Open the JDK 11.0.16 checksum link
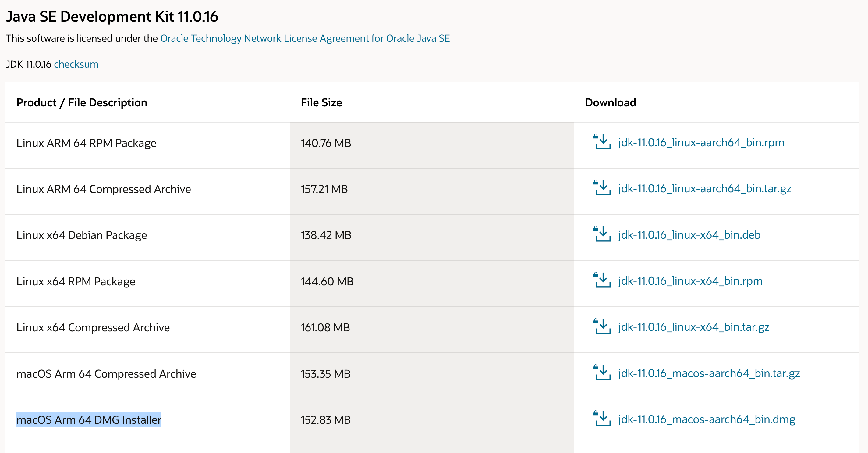This screenshot has height=453, width=868. (76, 64)
